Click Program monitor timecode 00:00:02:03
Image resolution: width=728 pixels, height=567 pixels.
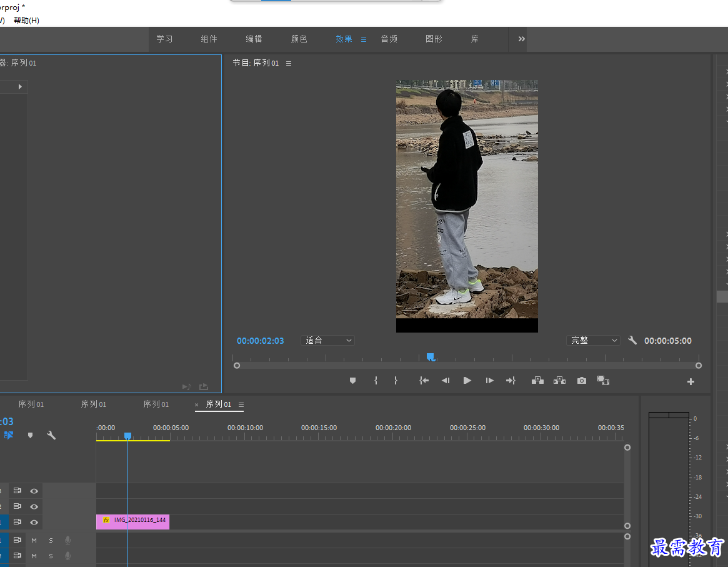tap(260, 341)
